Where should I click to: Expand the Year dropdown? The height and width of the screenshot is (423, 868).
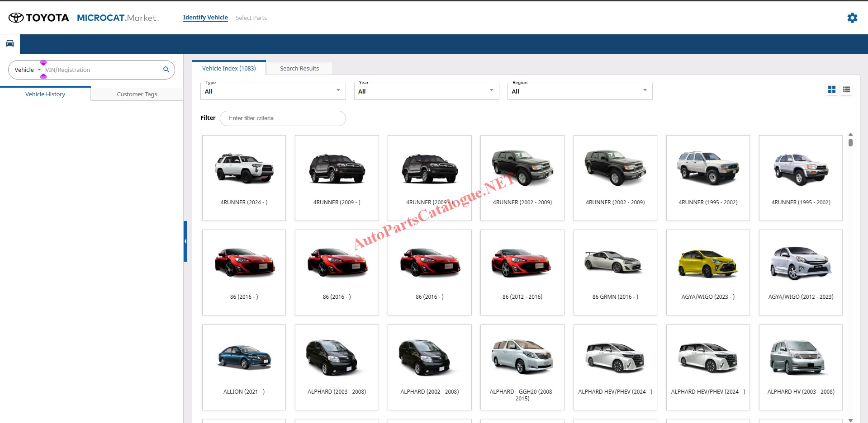click(x=426, y=91)
